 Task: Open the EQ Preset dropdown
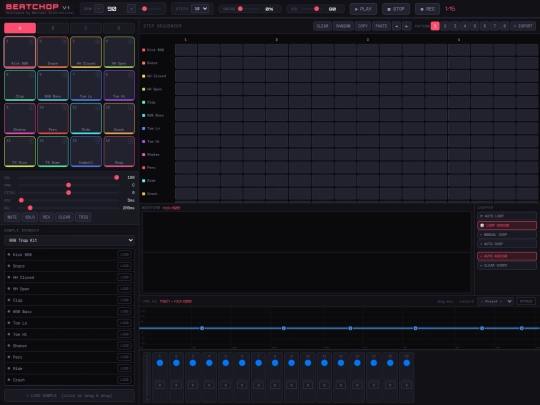(496, 301)
